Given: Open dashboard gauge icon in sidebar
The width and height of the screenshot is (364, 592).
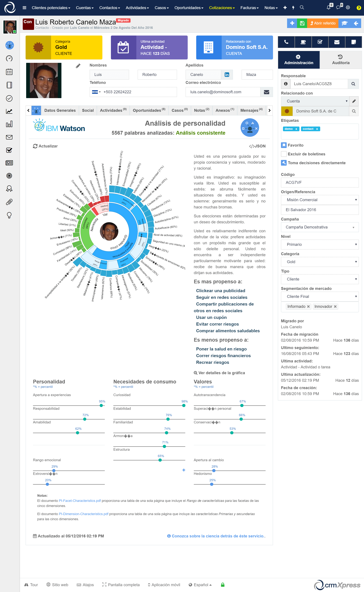Looking at the screenshot, I should [9, 58].
